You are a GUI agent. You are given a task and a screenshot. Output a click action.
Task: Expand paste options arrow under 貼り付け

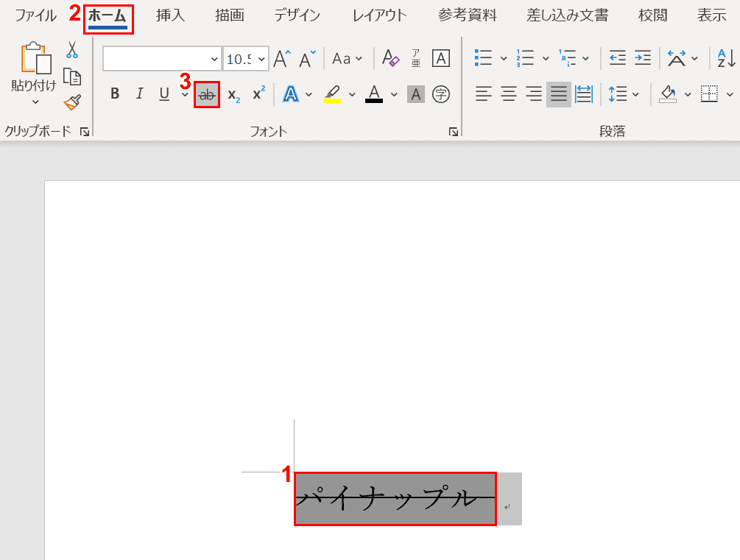pos(35,102)
